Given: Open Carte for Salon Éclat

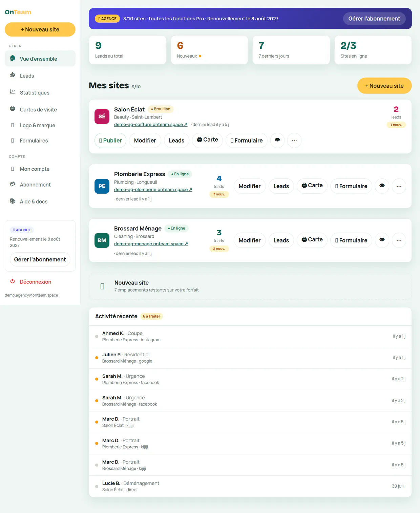Looking at the screenshot, I should [x=207, y=140].
